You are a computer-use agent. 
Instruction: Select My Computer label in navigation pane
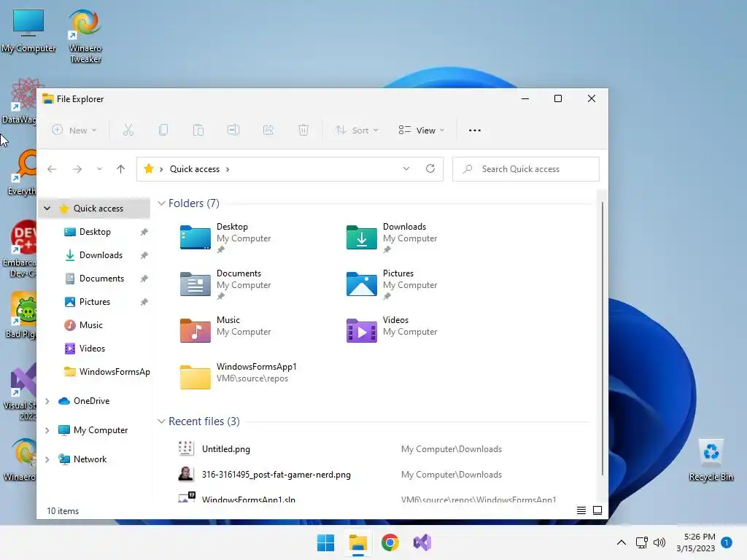point(101,430)
